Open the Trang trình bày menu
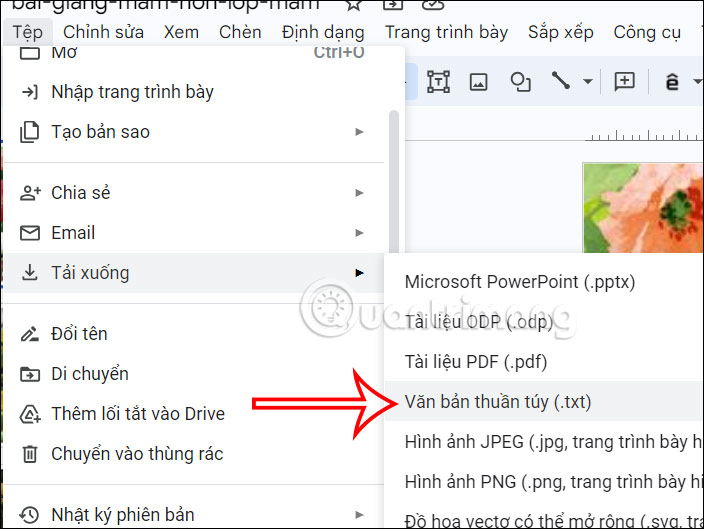This screenshot has width=704, height=529. pos(446,32)
